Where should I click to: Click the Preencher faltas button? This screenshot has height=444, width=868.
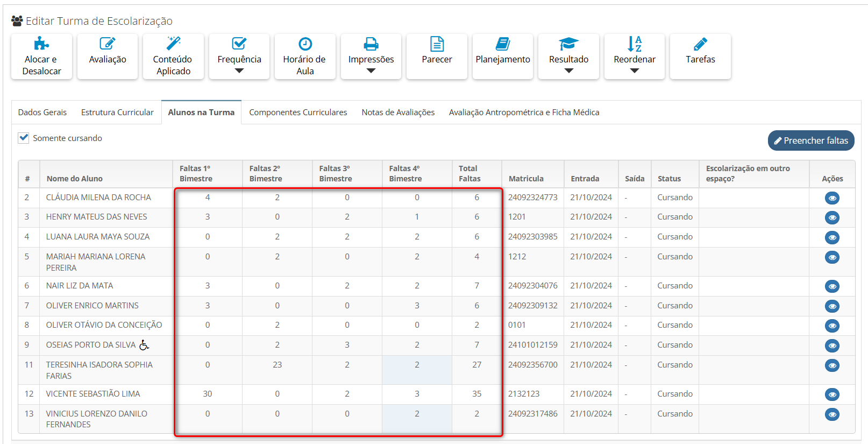tap(810, 140)
